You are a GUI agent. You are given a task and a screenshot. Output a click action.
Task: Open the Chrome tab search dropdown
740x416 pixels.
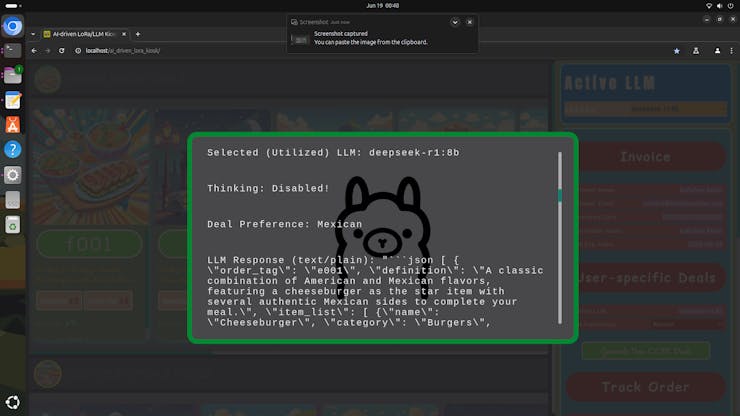[33, 34]
